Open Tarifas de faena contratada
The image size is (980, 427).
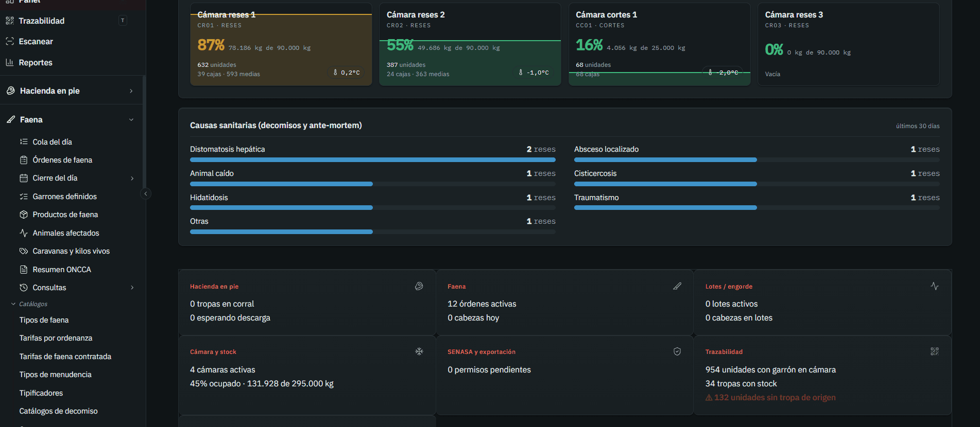click(65, 357)
